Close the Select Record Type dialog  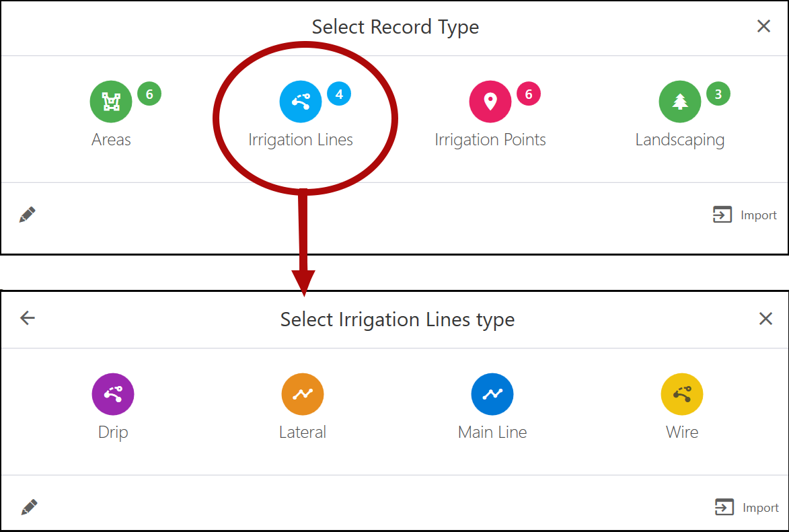click(x=763, y=26)
